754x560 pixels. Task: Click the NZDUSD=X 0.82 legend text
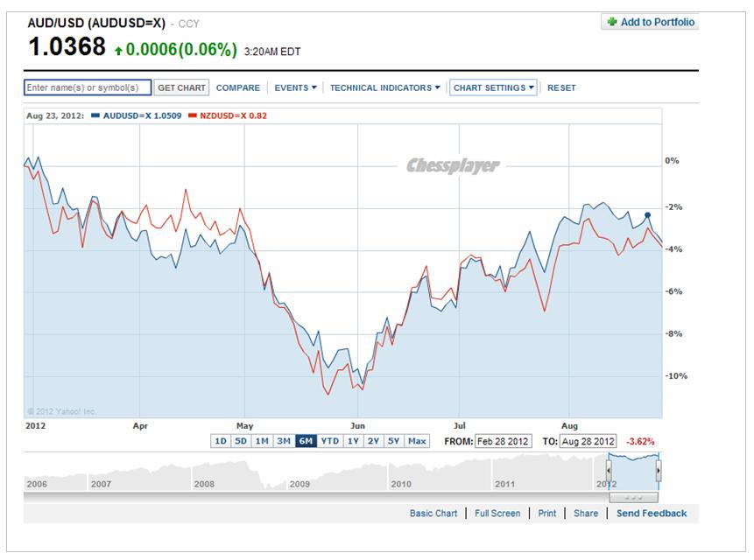click(x=233, y=115)
